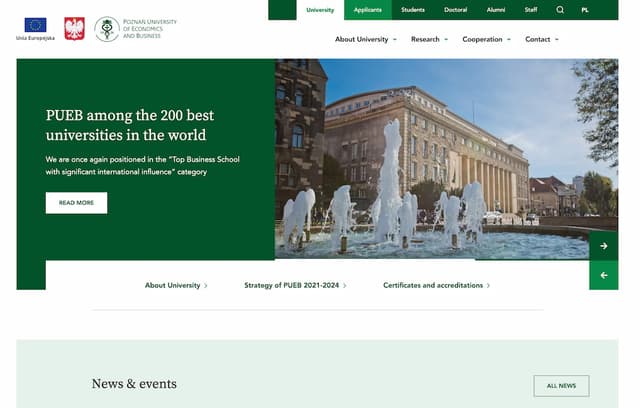Expand the About University menu
Viewport: 640px width, 408px height.
(366, 39)
